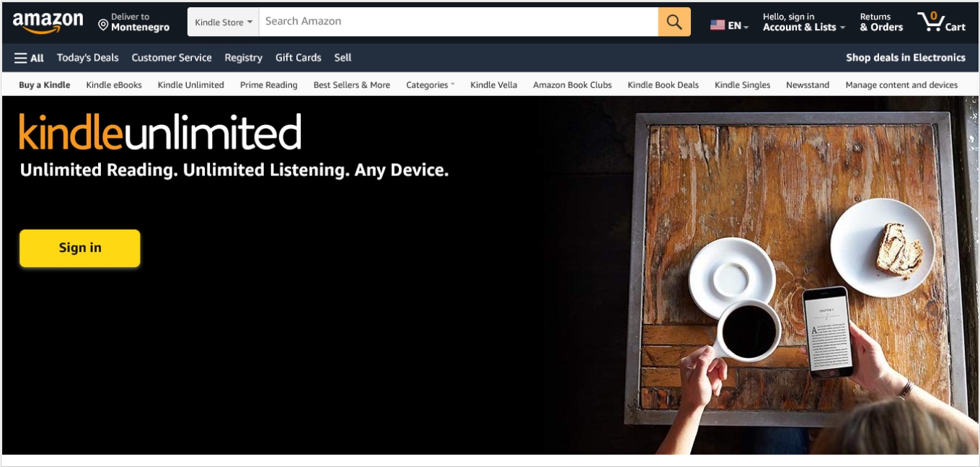The width and height of the screenshot is (980, 467).
Task: Open the shopping cart icon
Action: [x=941, y=22]
